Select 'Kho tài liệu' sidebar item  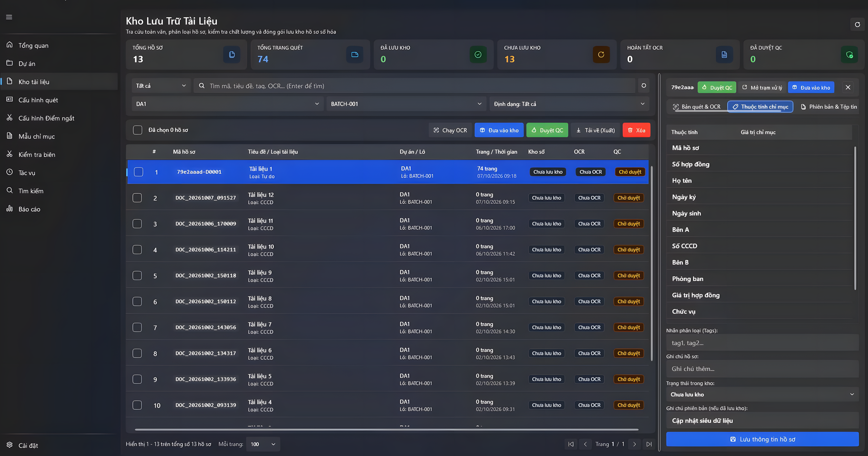[59, 82]
